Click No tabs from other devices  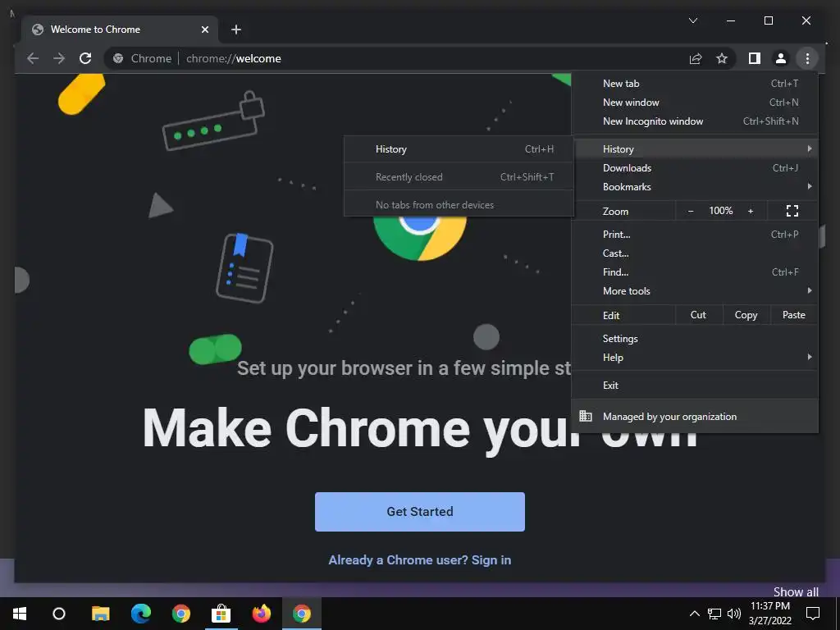(459, 204)
